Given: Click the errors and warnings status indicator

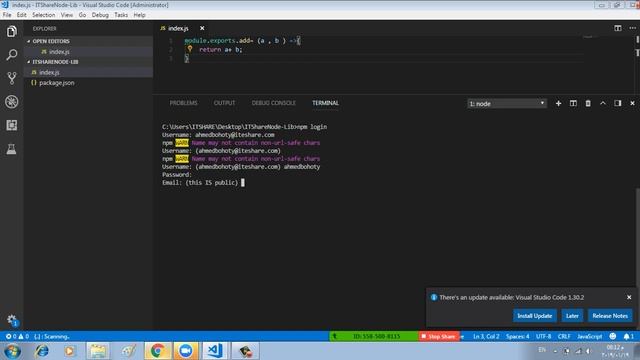Looking at the screenshot, I should click(x=17, y=336).
